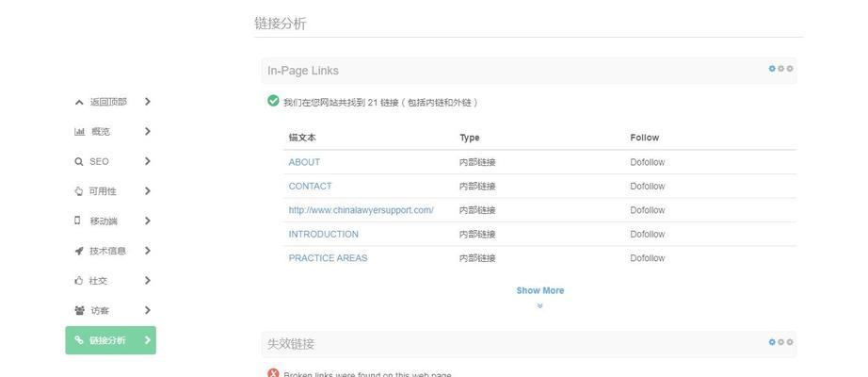Click the Type column header

tap(470, 138)
